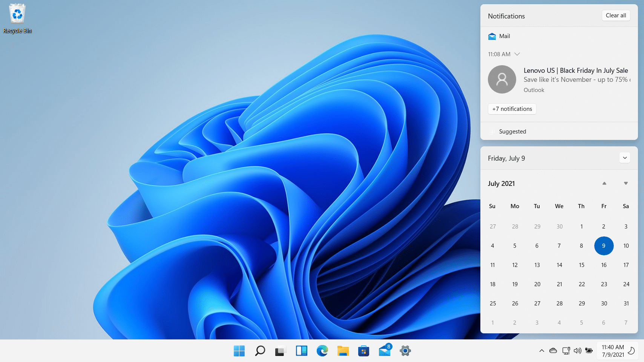Click the July 2021 month header
644x362 pixels.
click(501, 184)
